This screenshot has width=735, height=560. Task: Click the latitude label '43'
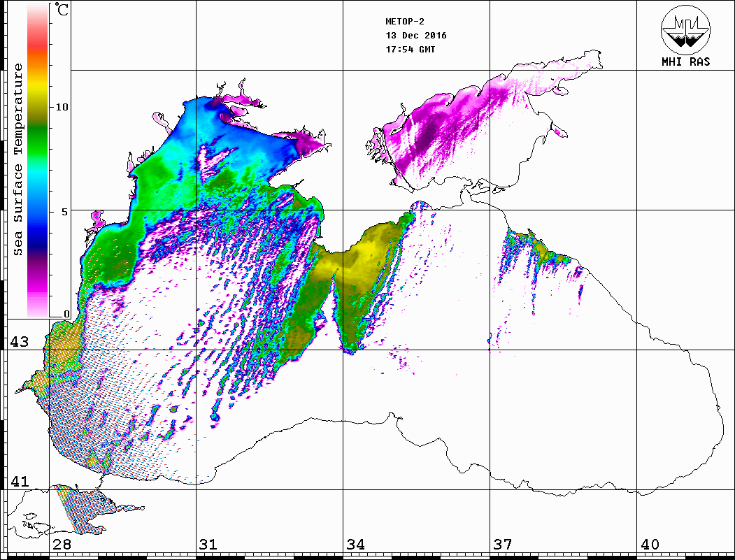click(x=19, y=342)
